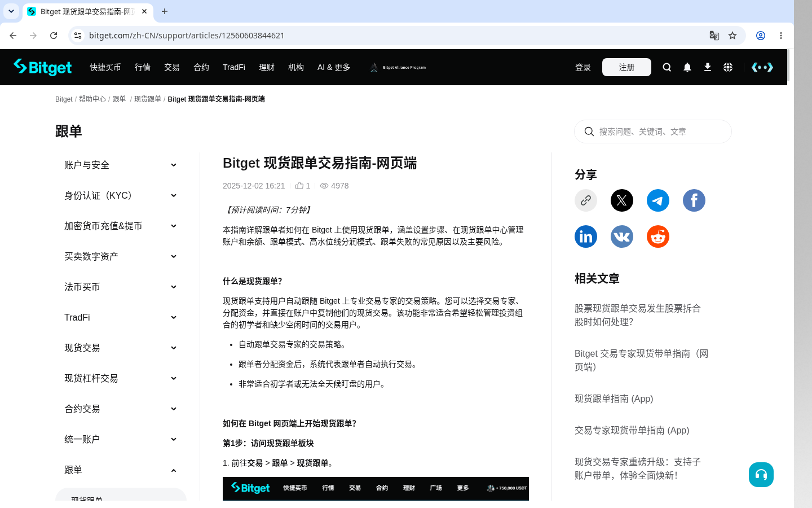Open TradFi header nav menu

pos(234,67)
